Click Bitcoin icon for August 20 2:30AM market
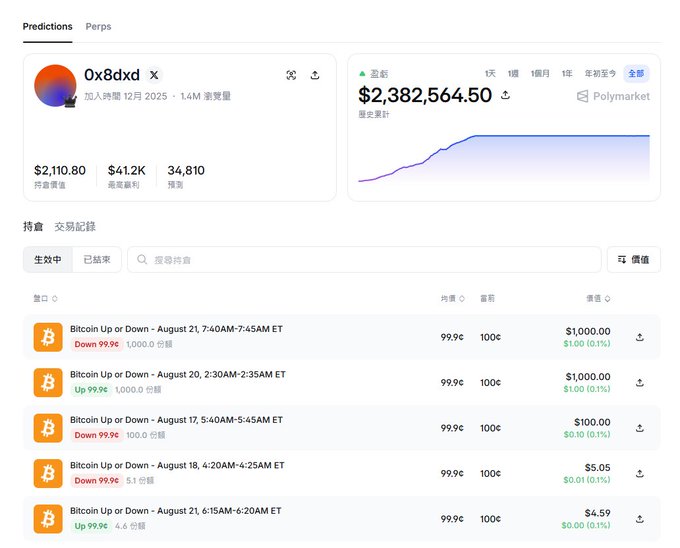 tap(48, 383)
